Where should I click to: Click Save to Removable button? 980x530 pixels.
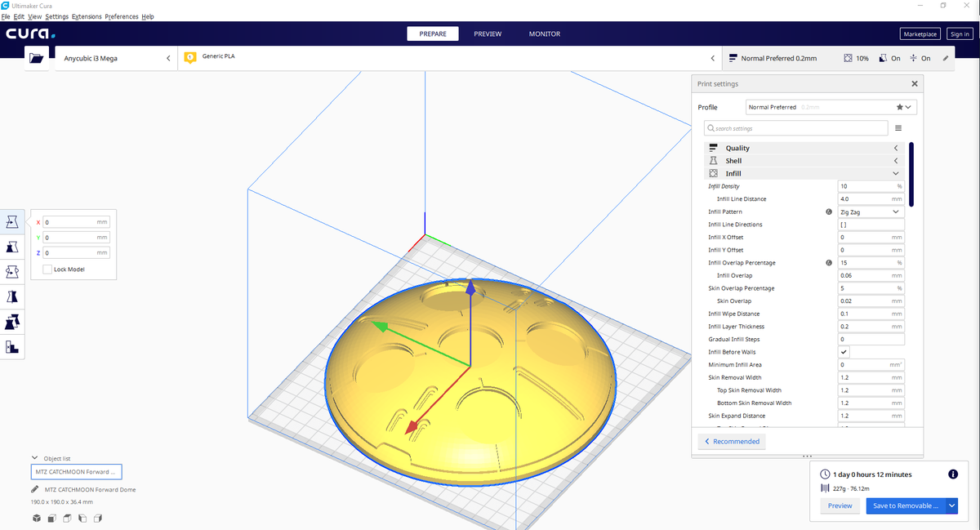pyautogui.click(x=906, y=506)
